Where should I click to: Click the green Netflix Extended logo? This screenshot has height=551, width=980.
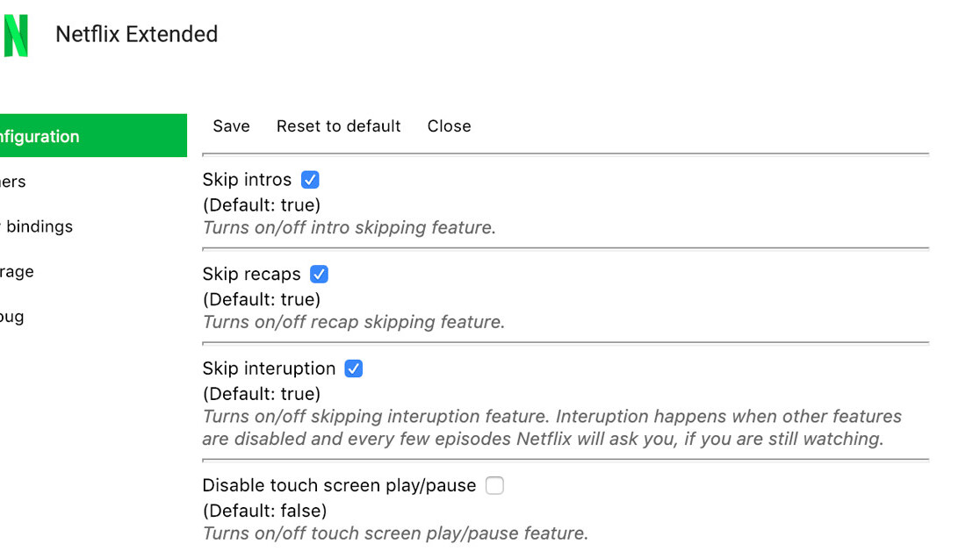[x=15, y=35]
